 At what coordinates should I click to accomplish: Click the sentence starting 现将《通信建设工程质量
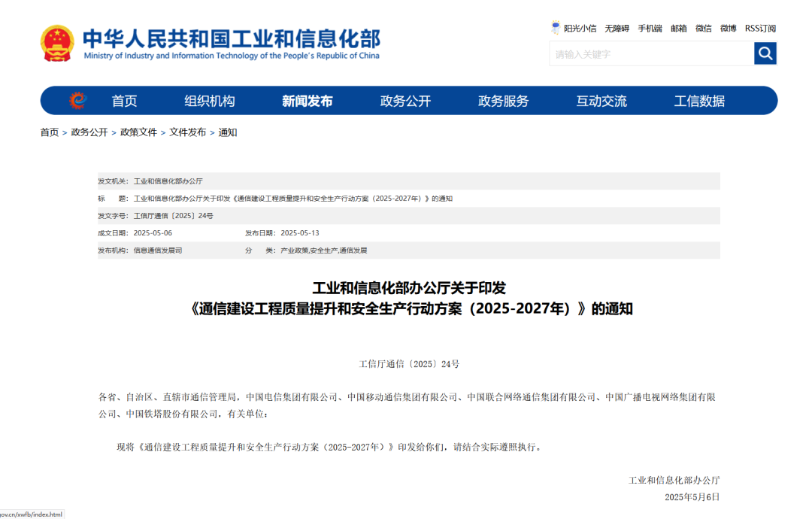[330, 447]
